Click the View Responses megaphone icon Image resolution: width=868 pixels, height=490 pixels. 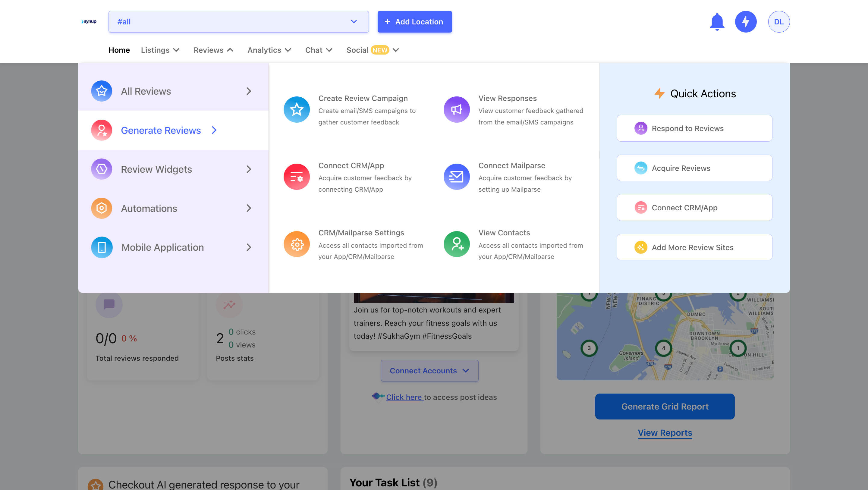(x=457, y=109)
